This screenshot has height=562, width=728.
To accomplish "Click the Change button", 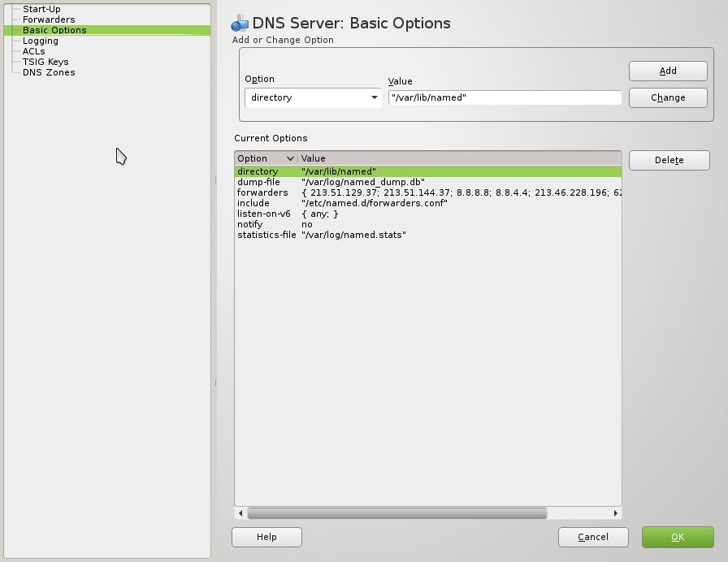I will coord(668,97).
